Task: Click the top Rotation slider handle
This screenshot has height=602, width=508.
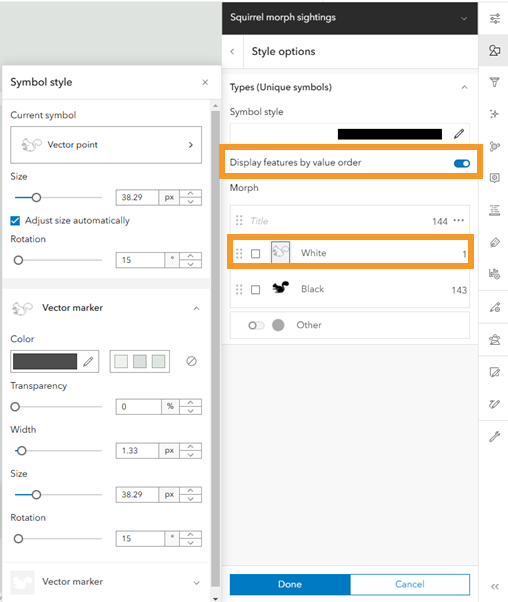Action: tap(18, 260)
